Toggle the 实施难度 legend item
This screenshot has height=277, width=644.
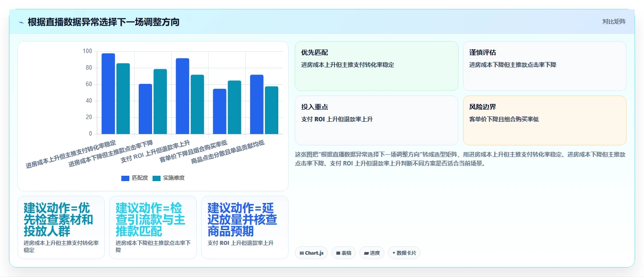[x=168, y=178]
